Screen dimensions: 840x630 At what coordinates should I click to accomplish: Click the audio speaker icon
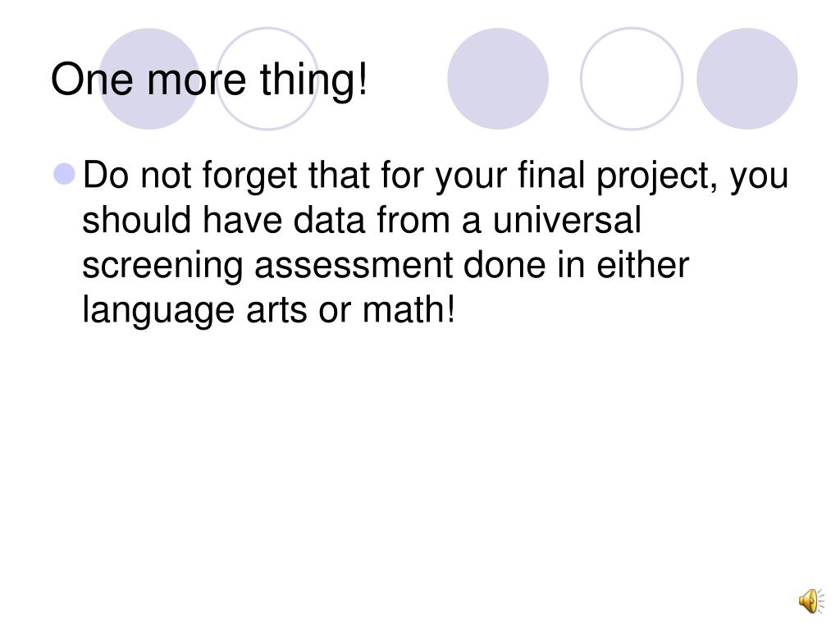[811, 600]
